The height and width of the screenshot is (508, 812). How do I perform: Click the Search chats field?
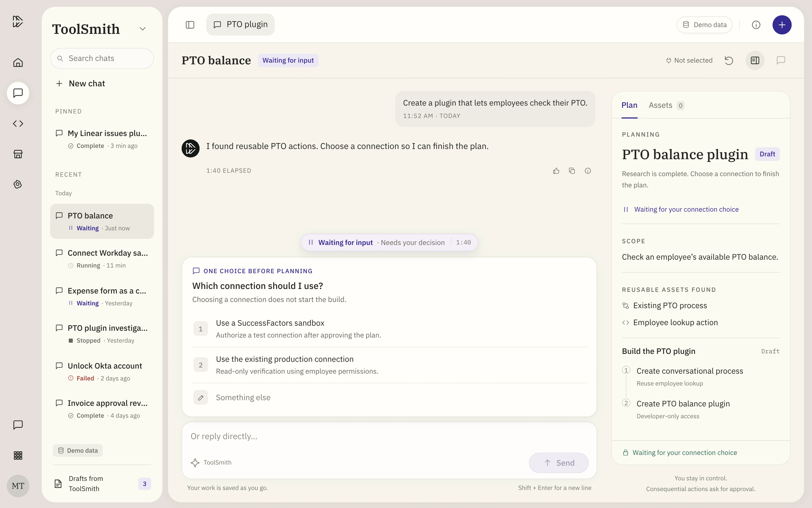102,58
